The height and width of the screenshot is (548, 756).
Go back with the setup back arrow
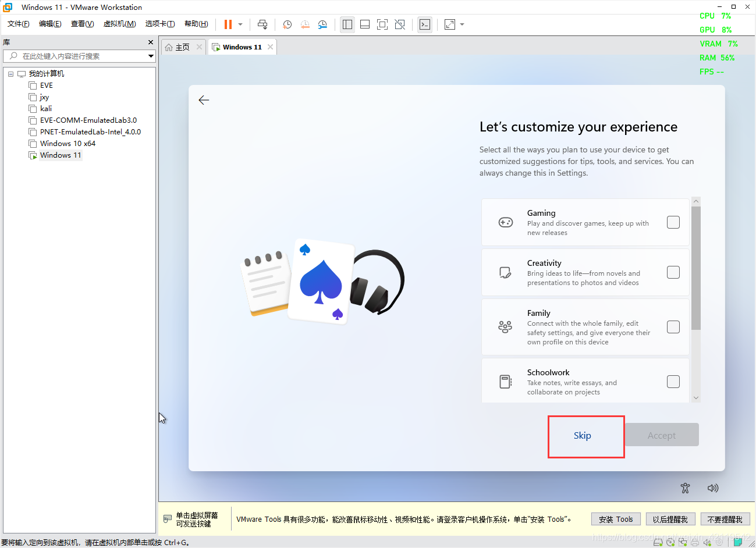204,100
